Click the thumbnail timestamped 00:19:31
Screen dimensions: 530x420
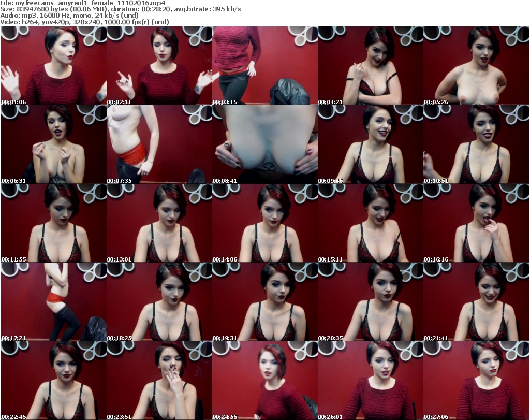coord(264,302)
